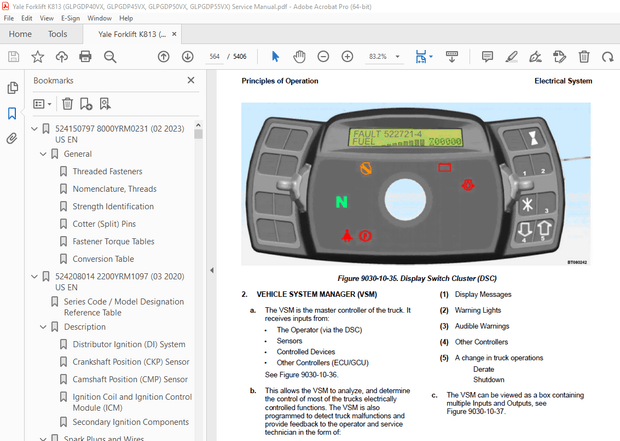Open the Edit menu
Screen dimensions: 620x441
tap(26, 18)
